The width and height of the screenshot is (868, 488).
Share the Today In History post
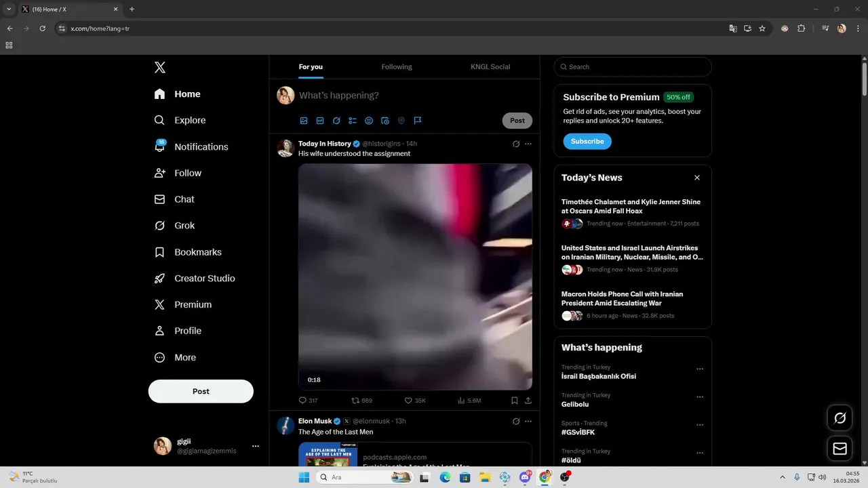point(528,401)
